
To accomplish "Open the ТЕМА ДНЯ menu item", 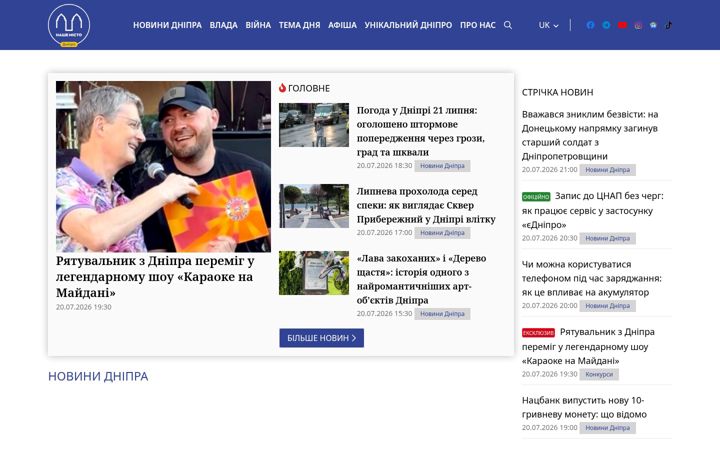I will [x=299, y=25].
